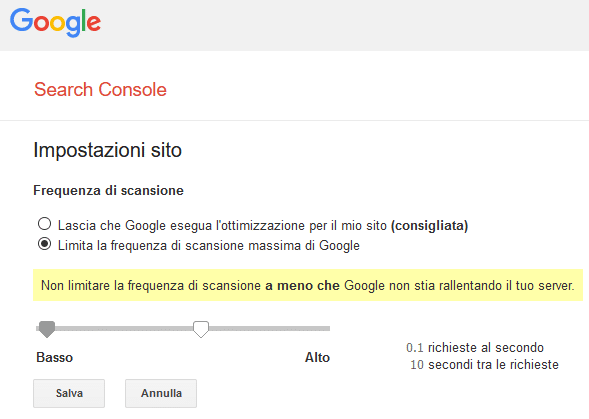The width and height of the screenshot is (589, 419).
Task: Open the Search Console title link
Action: click(100, 90)
